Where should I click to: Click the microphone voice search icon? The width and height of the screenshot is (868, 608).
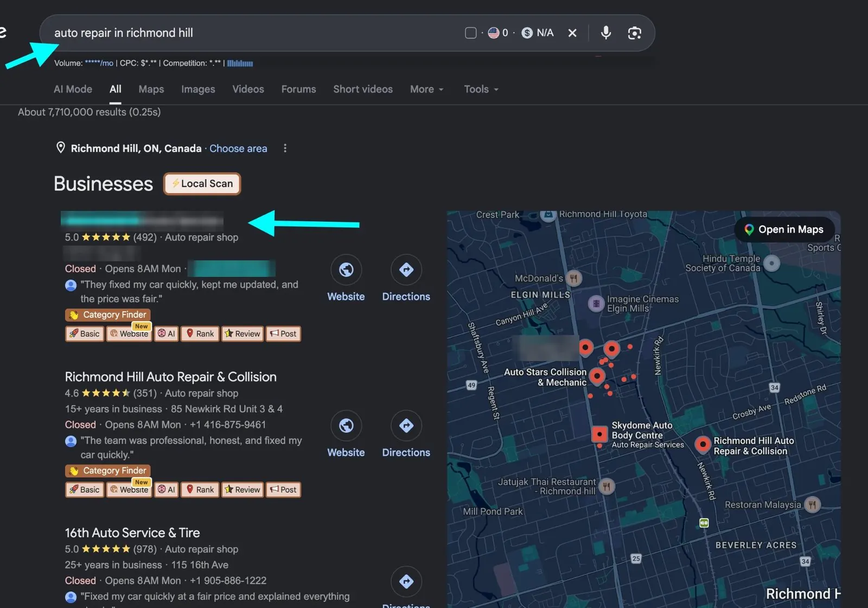(x=606, y=33)
